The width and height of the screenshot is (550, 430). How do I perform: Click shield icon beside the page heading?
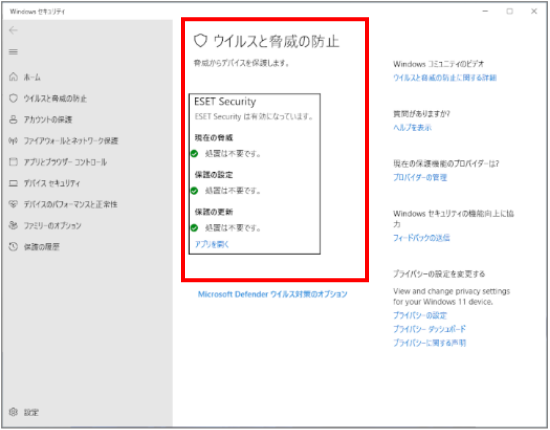point(201,41)
